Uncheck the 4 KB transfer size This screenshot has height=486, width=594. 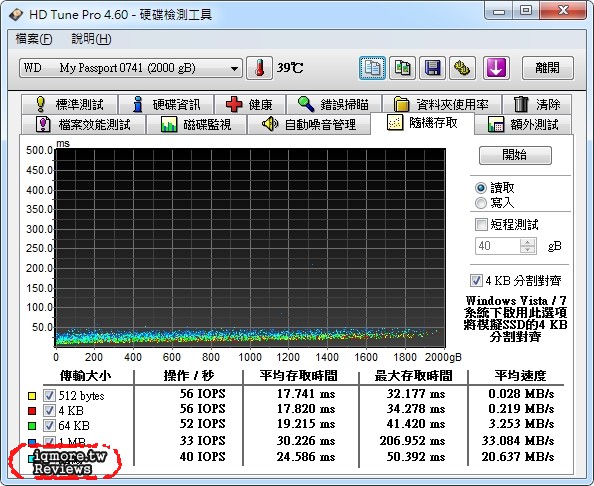click(49, 410)
